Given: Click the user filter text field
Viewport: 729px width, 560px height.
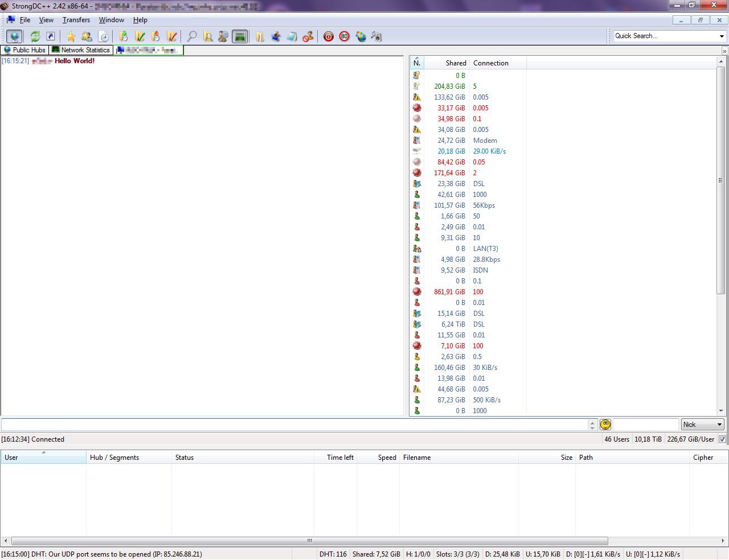Looking at the screenshot, I should click(645, 425).
